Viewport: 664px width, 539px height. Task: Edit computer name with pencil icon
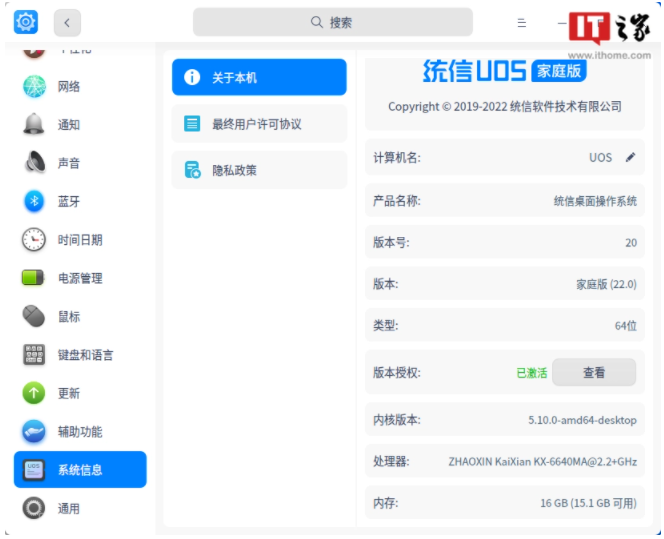pos(630,157)
